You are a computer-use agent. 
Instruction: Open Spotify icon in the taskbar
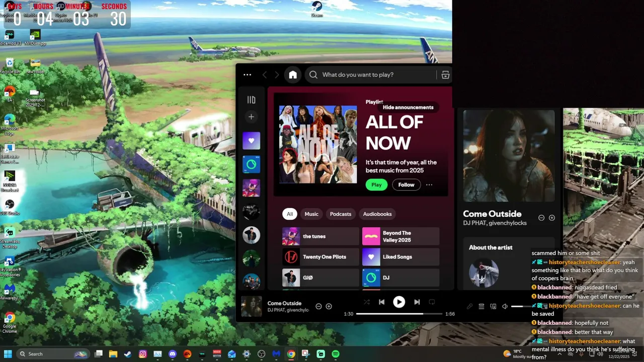[336, 354]
